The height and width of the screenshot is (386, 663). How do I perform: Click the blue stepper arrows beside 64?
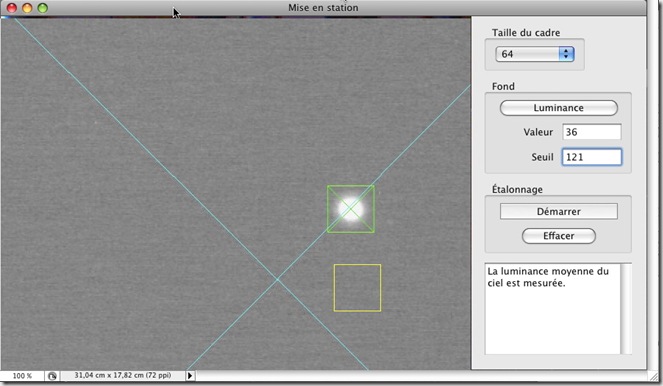tap(566, 54)
